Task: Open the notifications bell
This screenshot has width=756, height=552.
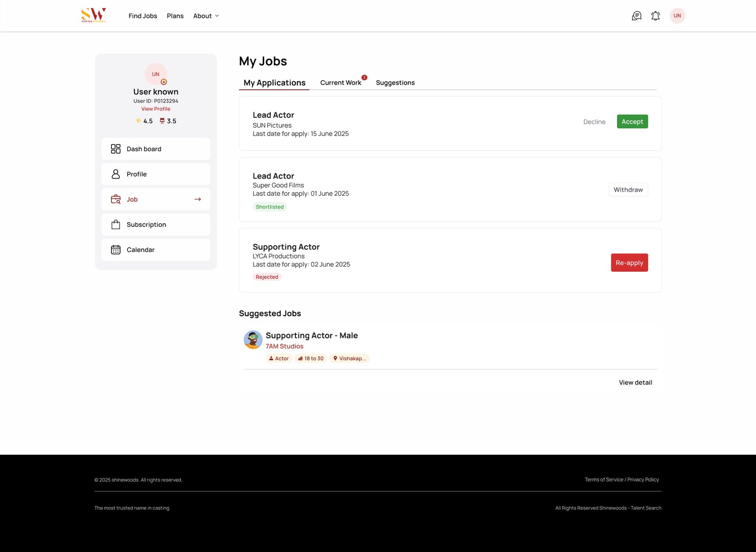Action: (655, 16)
